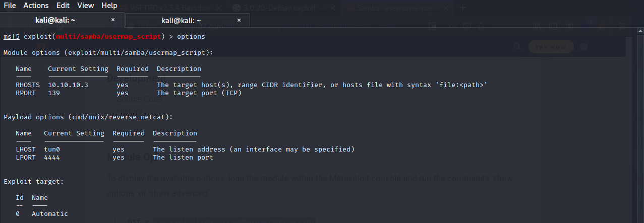Click the 'Description' header in Module options
The width and height of the screenshot is (644, 223).
click(179, 69)
